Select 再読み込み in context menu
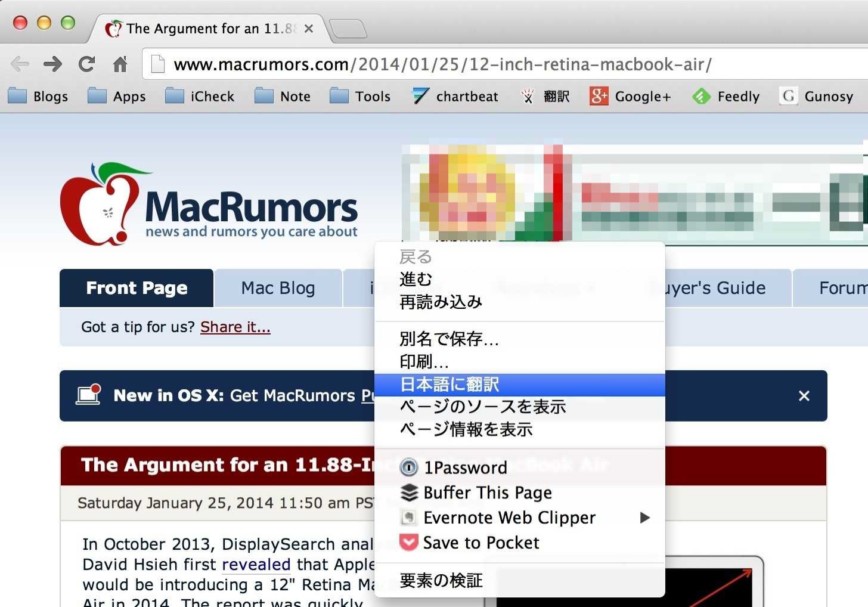868x607 pixels. coord(519,302)
